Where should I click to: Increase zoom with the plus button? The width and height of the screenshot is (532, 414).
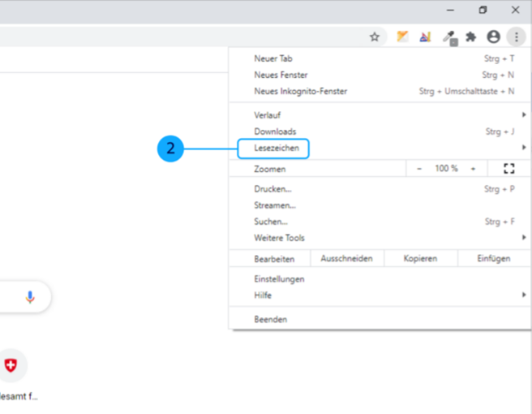pos(473,169)
